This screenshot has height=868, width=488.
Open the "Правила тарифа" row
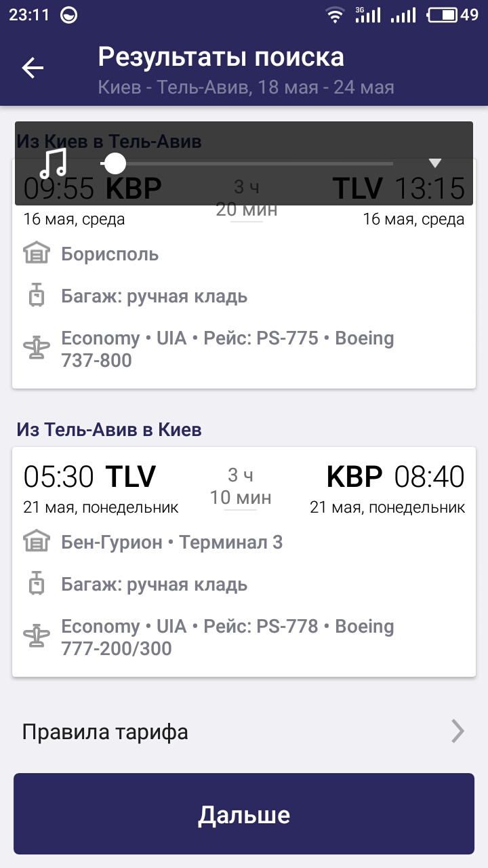tap(105, 732)
